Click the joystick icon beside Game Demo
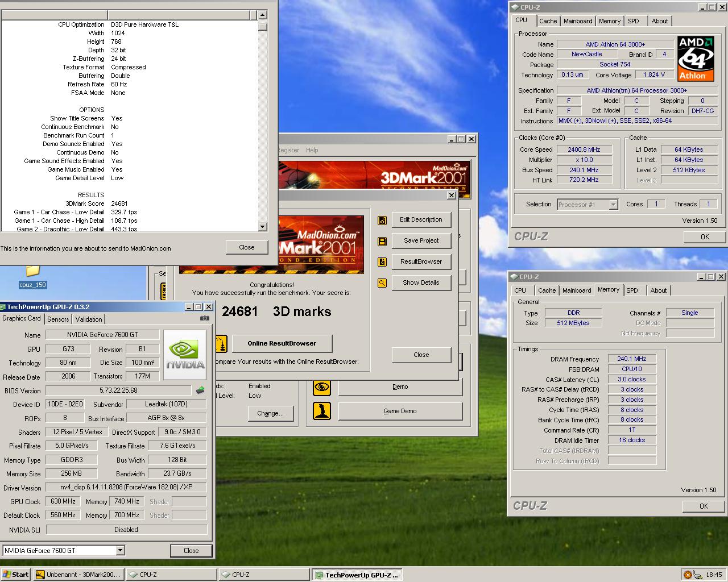728x582 pixels. 322,411
